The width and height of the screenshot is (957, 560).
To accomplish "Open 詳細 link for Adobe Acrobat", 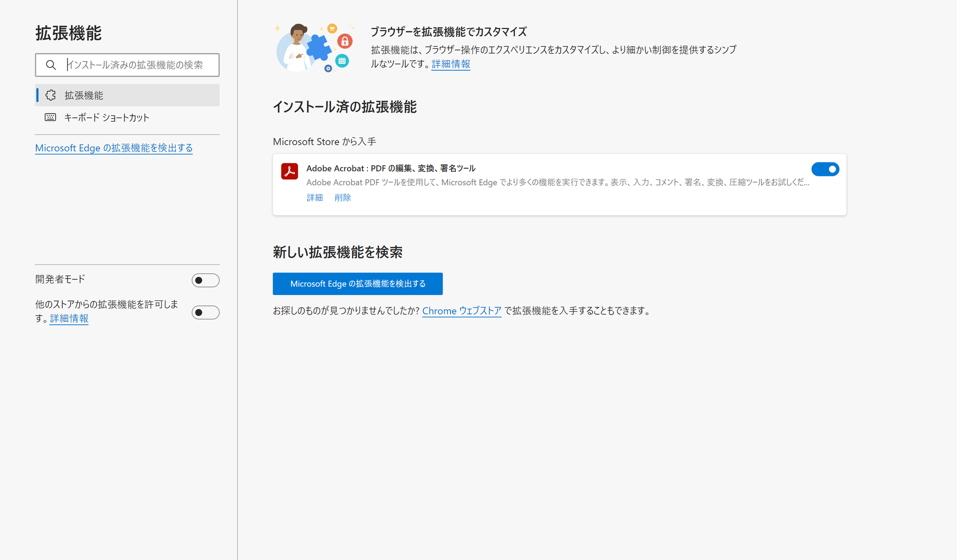I will (x=315, y=198).
